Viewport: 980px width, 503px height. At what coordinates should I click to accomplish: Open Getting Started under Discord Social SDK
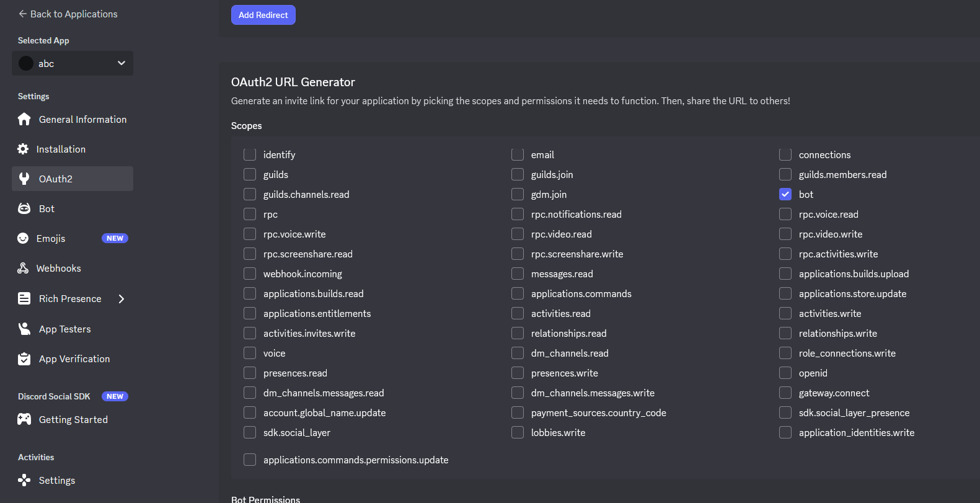point(73,419)
